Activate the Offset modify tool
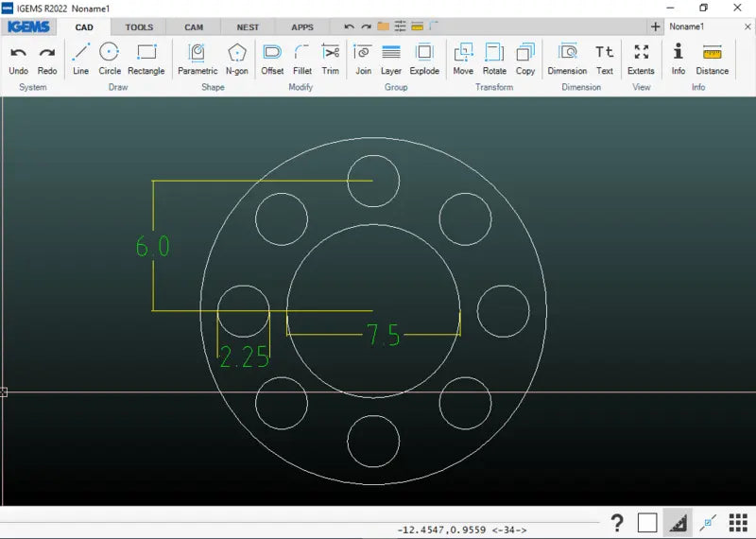756x539 pixels. tap(272, 59)
